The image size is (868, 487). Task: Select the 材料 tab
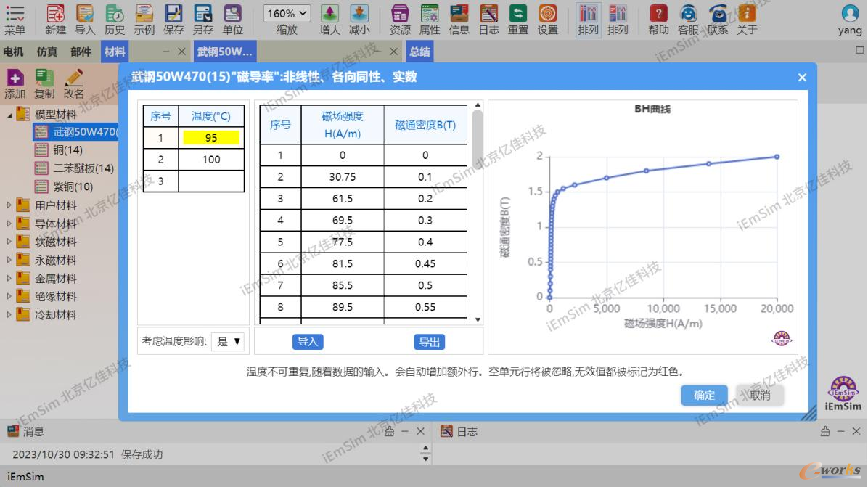point(115,52)
